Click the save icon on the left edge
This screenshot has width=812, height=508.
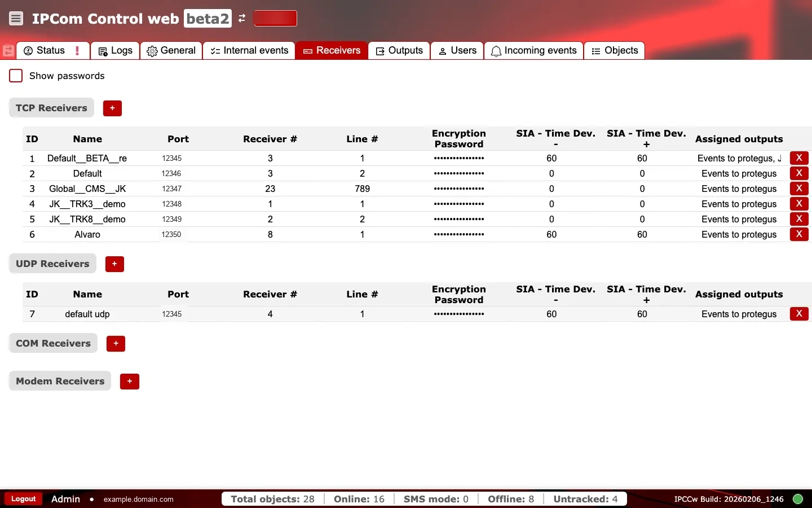coord(8,51)
